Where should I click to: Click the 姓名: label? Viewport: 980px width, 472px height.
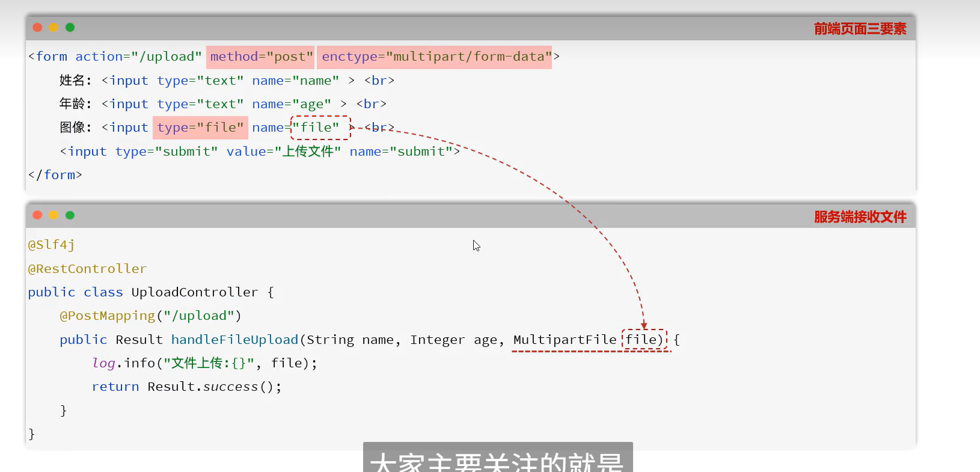click(x=76, y=81)
